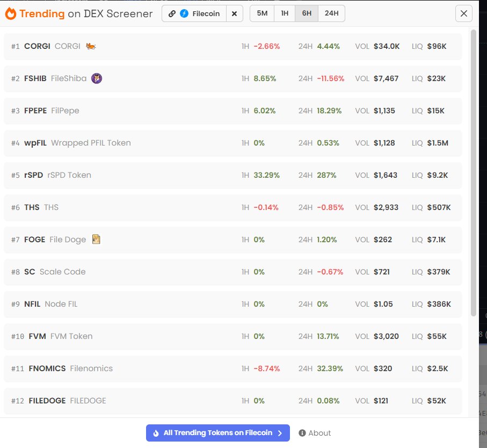Click FOGE volume value $262
487x448 pixels.
point(383,240)
